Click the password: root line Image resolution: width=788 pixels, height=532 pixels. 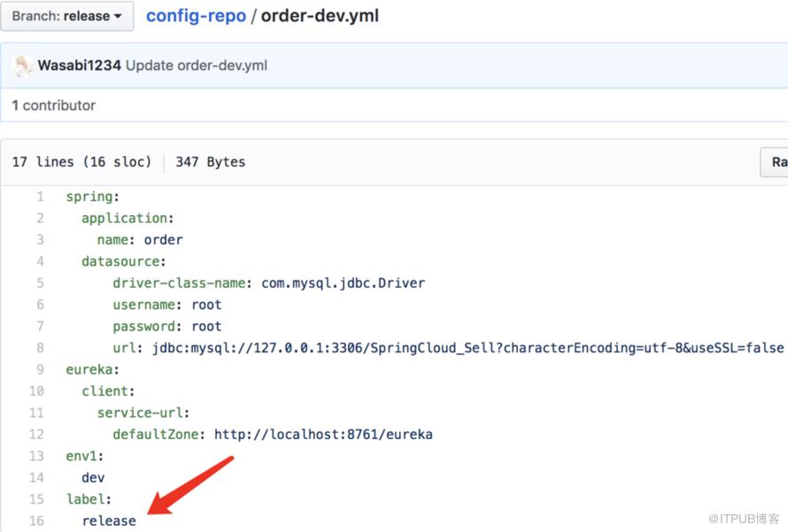pos(166,326)
